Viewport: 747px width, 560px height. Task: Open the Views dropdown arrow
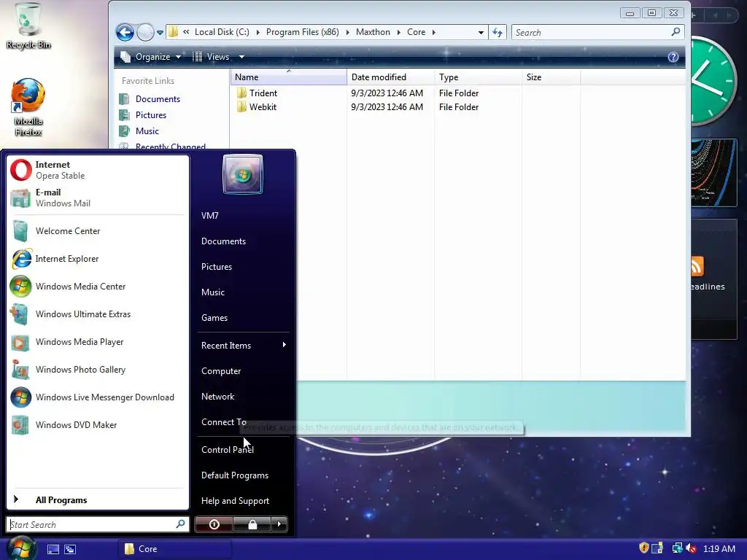(x=242, y=57)
